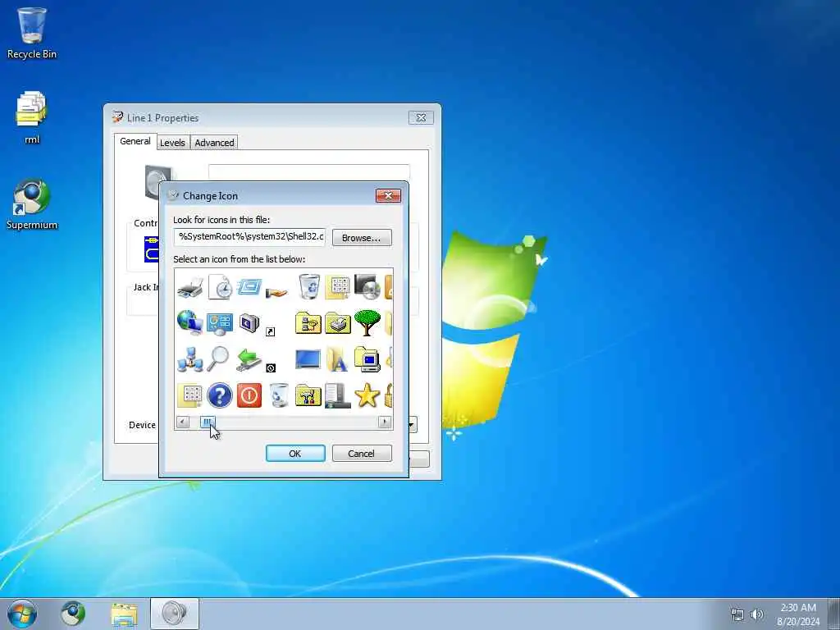
Task: Choose the grid folder beside the question mark
Action: click(189, 395)
